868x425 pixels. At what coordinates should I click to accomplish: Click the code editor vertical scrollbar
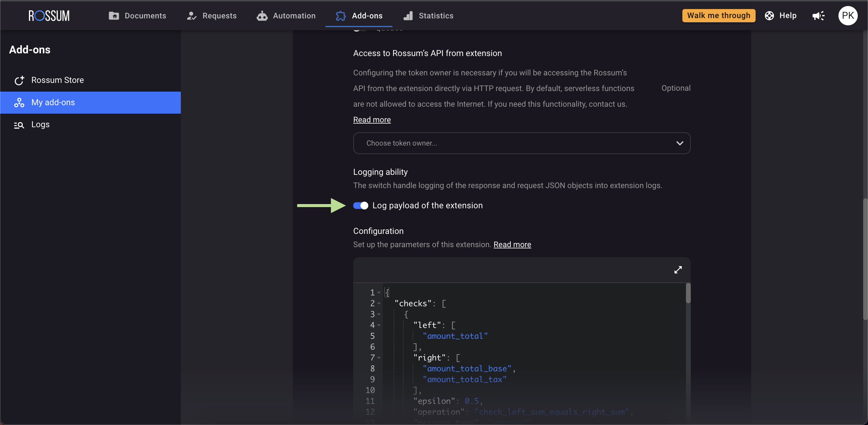[688, 293]
